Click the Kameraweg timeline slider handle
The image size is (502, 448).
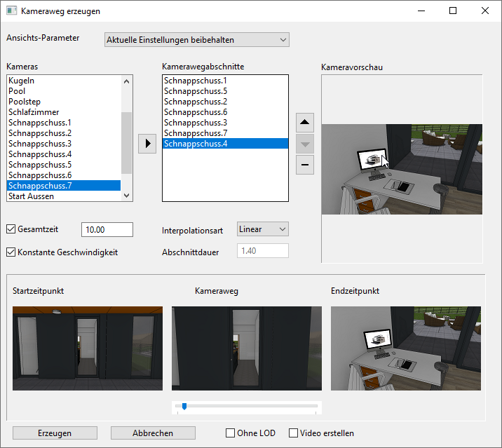184,406
